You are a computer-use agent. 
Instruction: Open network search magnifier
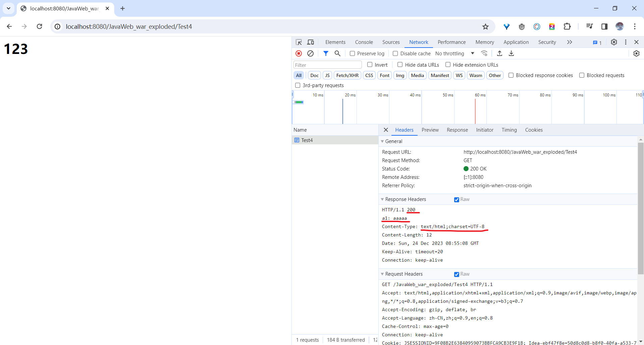tap(337, 53)
